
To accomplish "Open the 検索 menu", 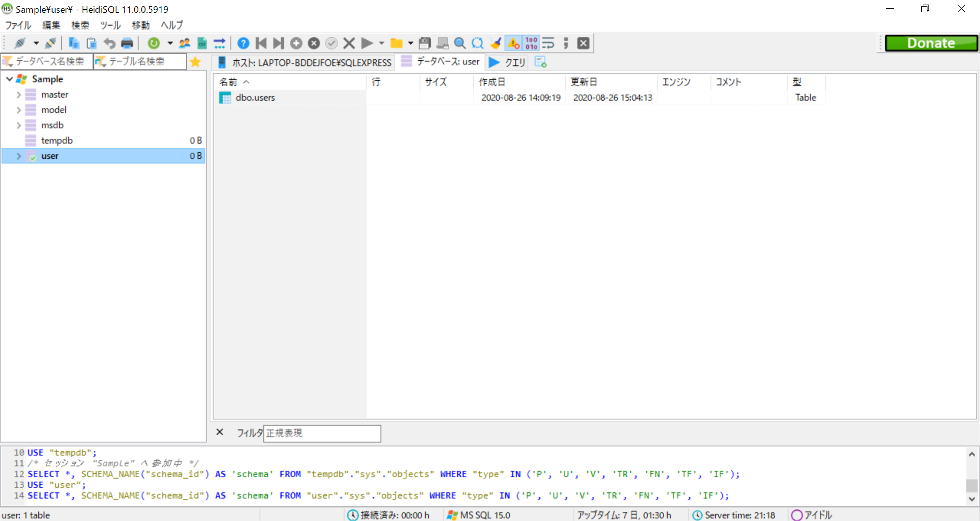I will click(x=80, y=25).
